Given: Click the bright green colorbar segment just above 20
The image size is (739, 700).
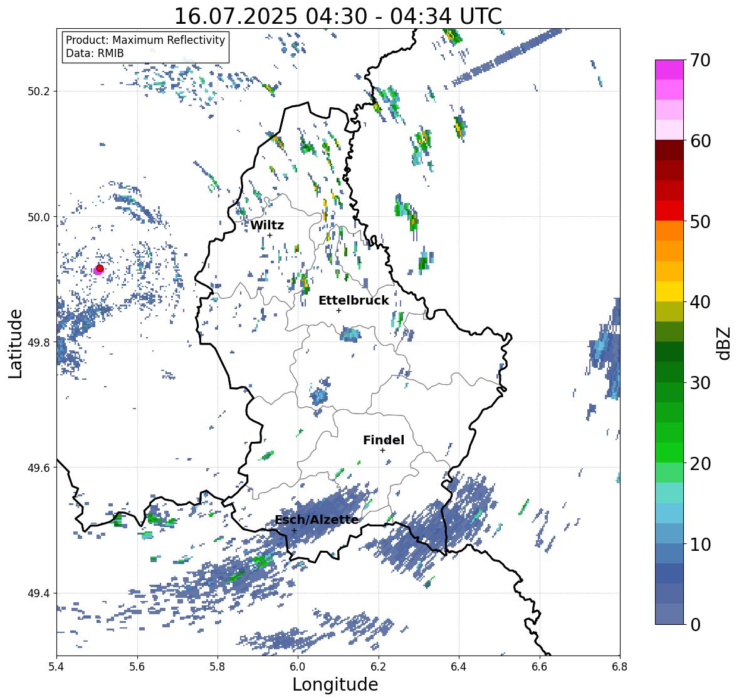Looking at the screenshot, I should coord(669,452).
